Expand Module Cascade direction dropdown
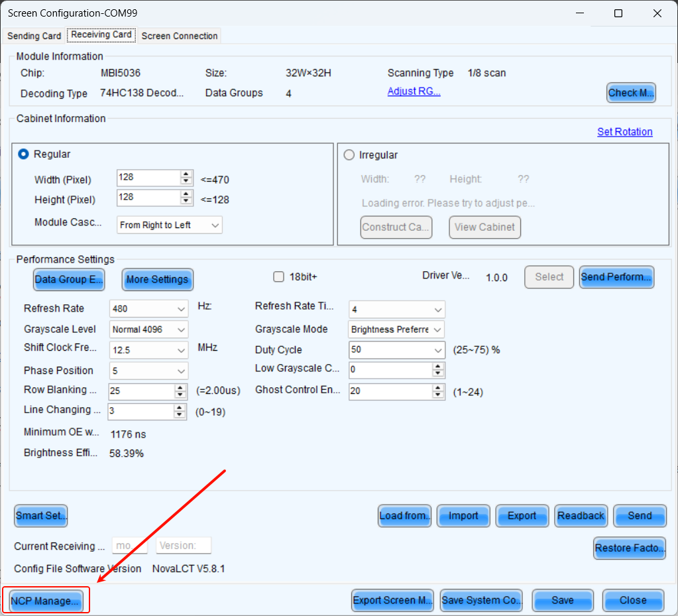 pos(215,225)
